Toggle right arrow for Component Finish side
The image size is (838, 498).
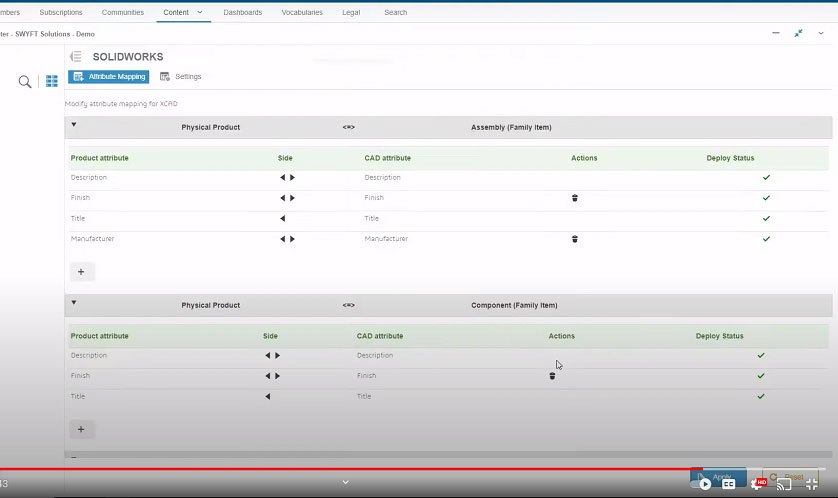pyautogui.click(x=277, y=376)
